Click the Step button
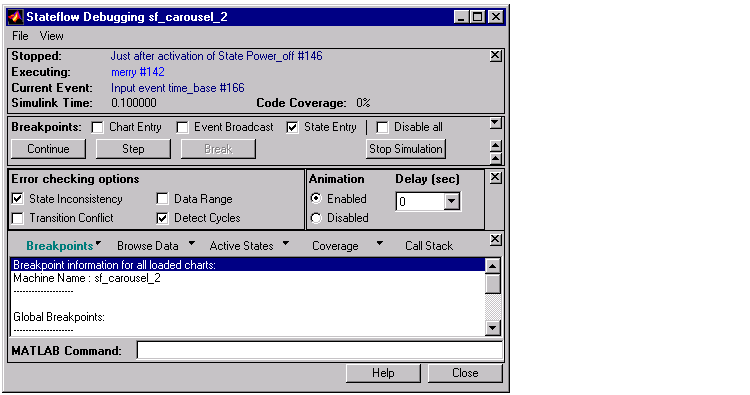750x395 pixels. [x=133, y=149]
